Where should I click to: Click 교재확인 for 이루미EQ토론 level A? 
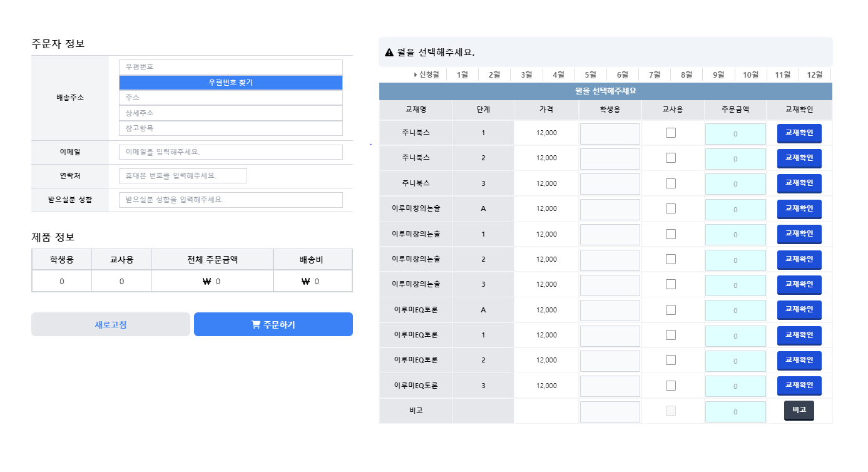pyautogui.click(x=799, y=310)
